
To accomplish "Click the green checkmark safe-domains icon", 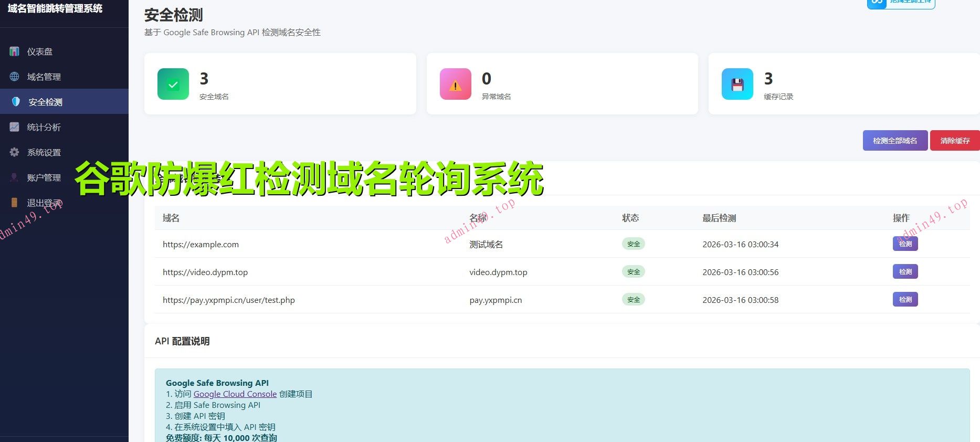I will 173,84.
